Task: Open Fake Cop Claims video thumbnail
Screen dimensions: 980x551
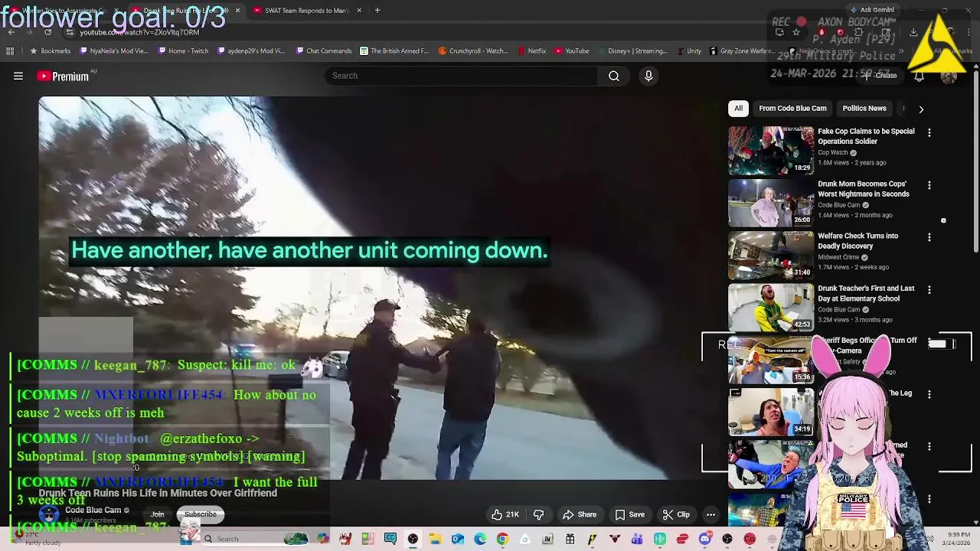Action: pos(771,151)
